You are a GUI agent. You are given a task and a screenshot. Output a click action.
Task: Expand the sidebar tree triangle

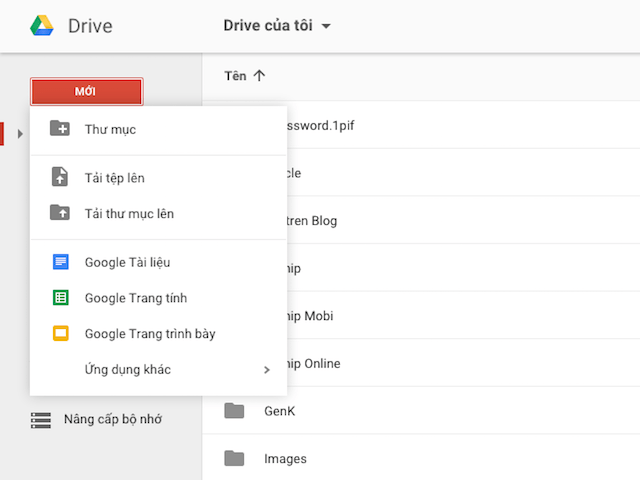(x=20, y=133)
